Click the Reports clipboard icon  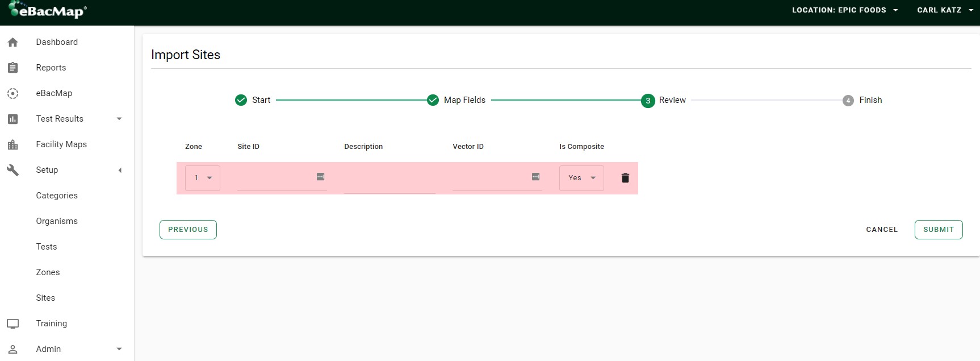click(x=13, y=68)
